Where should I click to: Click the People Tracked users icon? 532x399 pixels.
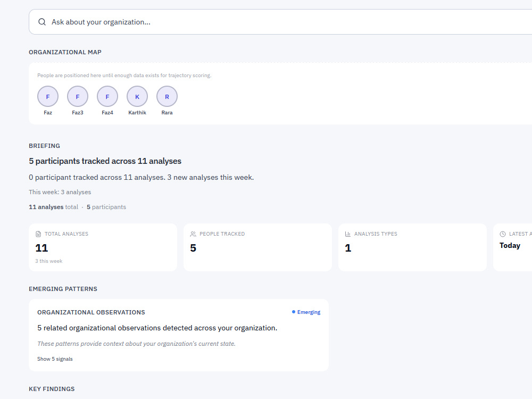[x=193, y=234]
